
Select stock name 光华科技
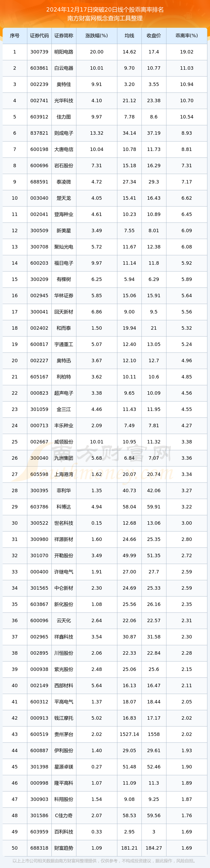pyautogui.click(x=64, y=101)
